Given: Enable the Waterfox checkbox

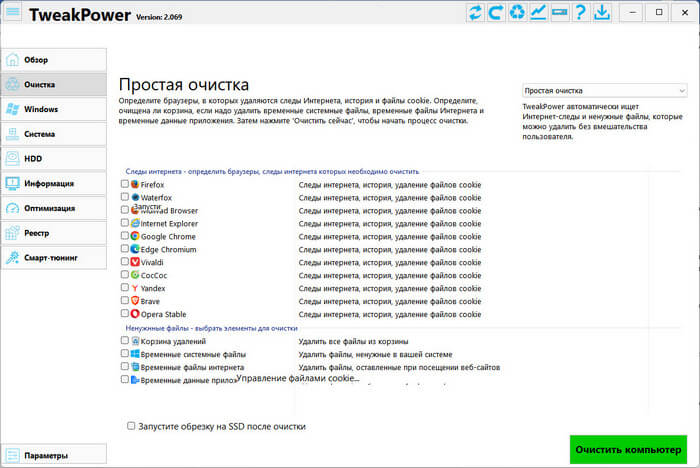Looking at the screenshot, I should click(125, 196).
